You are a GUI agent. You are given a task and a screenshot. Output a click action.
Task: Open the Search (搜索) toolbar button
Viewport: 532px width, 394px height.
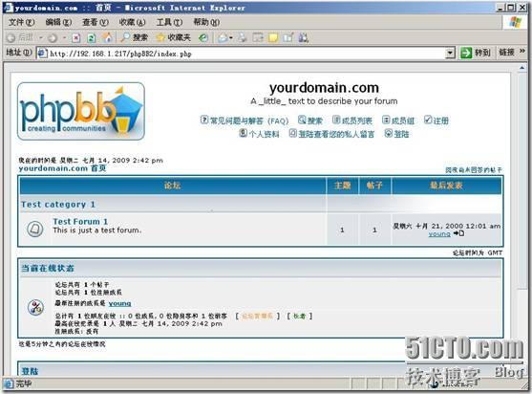[135, 37]
